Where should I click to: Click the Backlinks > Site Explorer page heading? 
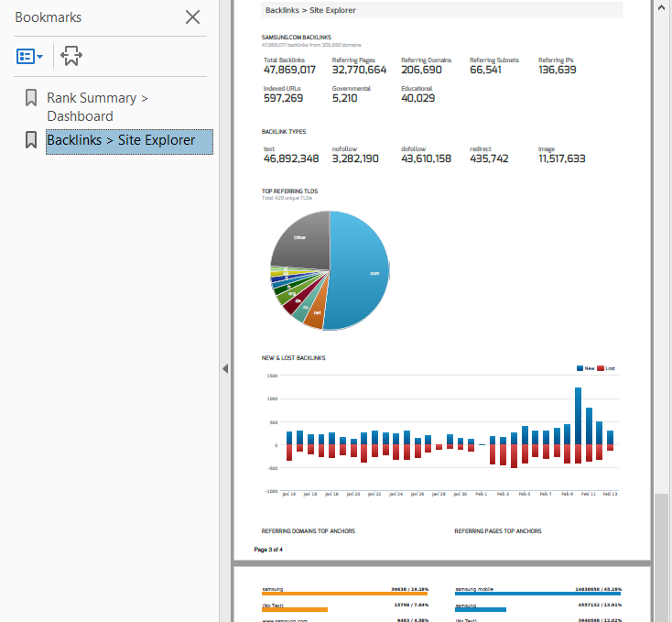(310, 10)
